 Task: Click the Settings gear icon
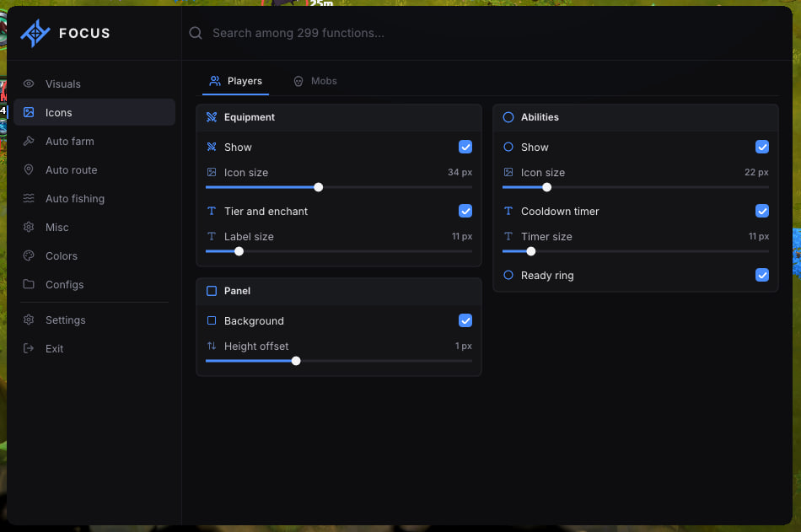[29, 320]
